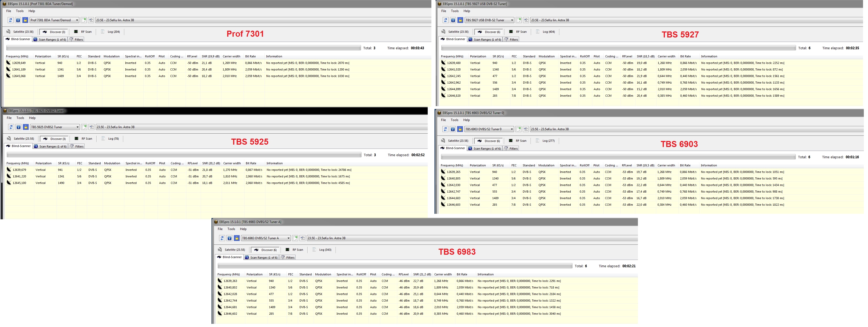Click scan progress bar in TBS 6903 window
Viewport: 868px width, 327px height.
pyautogui.click(x=618, y=157)
